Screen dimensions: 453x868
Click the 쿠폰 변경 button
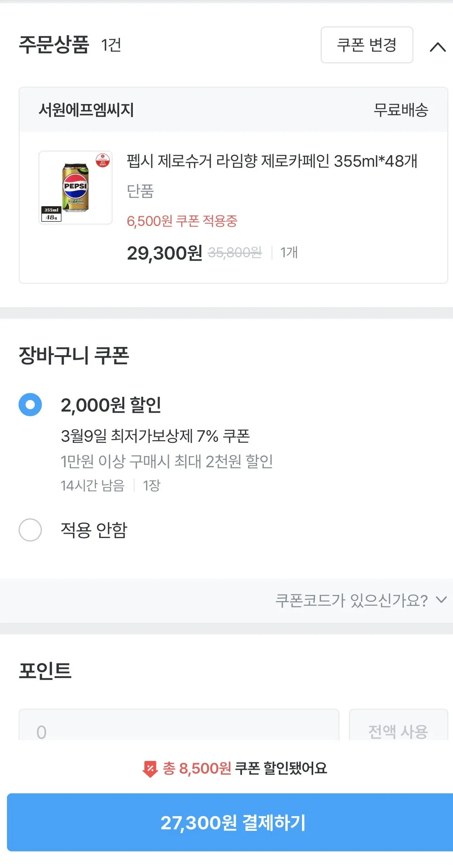367,45
